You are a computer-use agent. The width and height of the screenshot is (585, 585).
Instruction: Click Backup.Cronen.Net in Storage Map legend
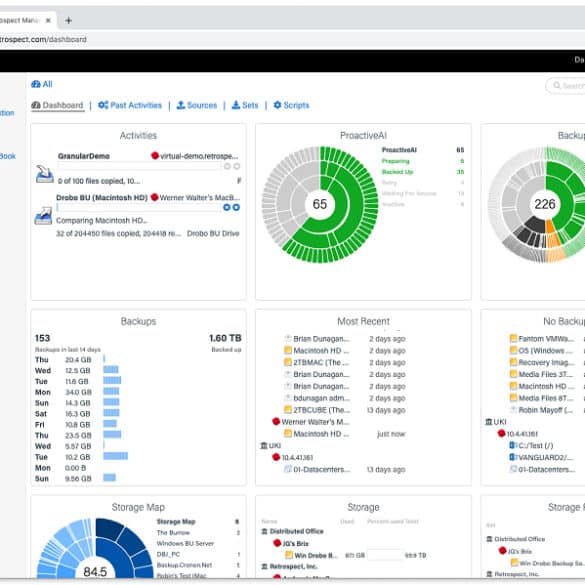coord(184,565)
